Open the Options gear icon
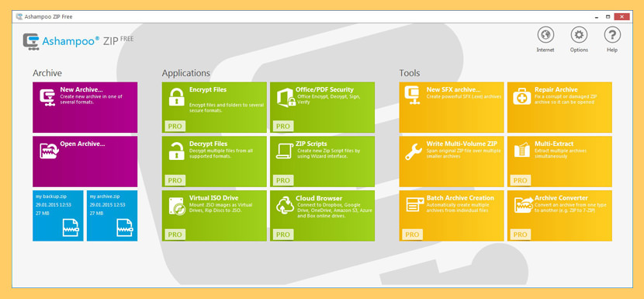Screen dimensions: 644x299 click(x=579, y=35)
